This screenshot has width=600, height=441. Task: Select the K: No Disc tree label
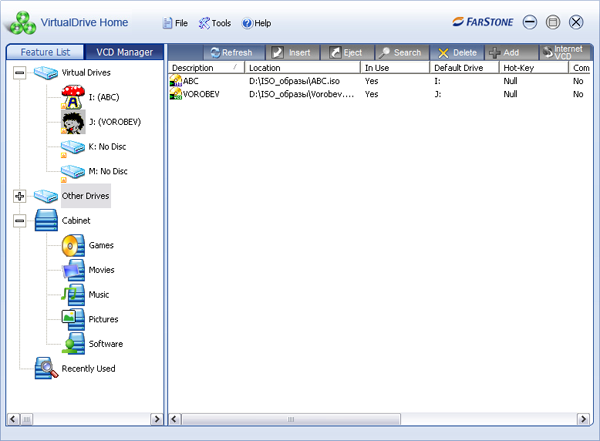(x=107, y=147)
